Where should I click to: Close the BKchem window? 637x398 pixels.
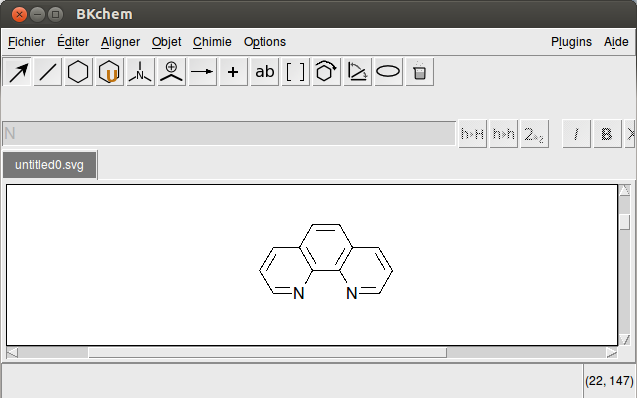click(19, 15)
